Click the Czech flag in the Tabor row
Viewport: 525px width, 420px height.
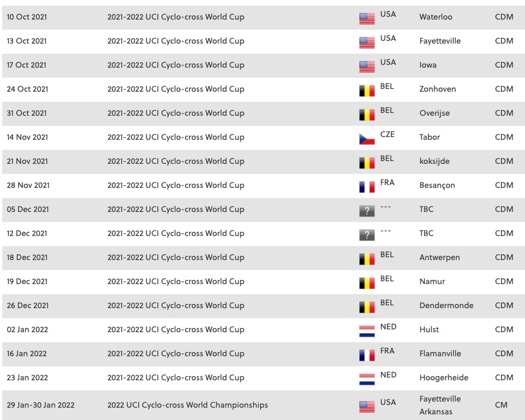tap(367, 139)
